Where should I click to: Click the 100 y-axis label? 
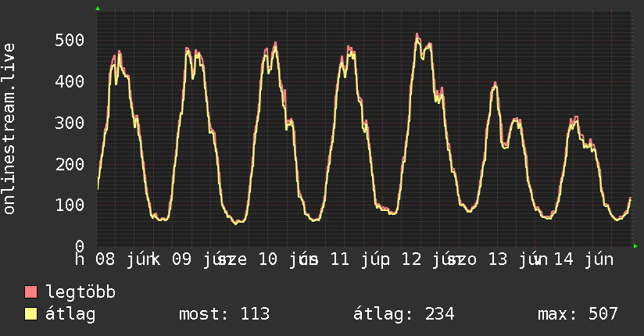[x=70, y=205]
